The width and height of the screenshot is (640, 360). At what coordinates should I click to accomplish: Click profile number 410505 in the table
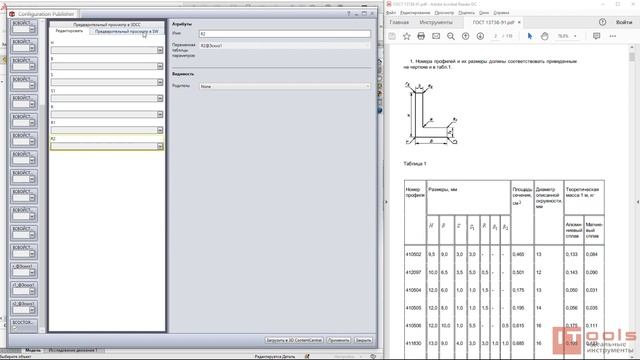[x=413, y=308]
